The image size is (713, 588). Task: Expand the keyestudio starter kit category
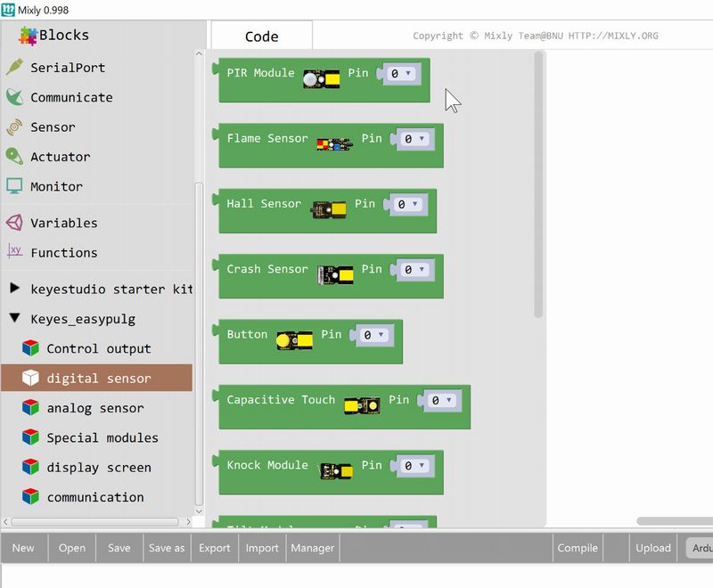coord(14,288)
